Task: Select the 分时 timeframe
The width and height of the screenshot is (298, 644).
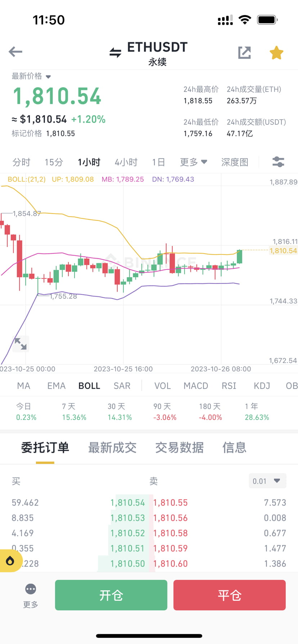Action: (21, 162)
